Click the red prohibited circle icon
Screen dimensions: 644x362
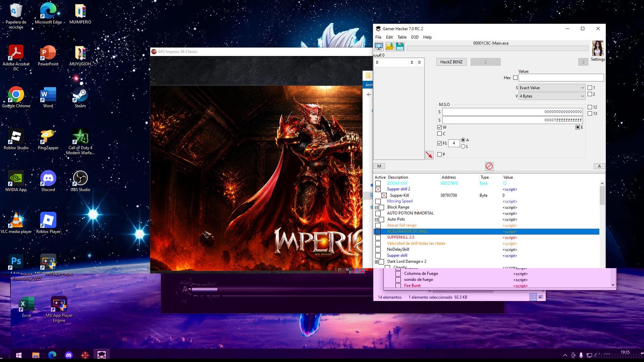(489, 166)
